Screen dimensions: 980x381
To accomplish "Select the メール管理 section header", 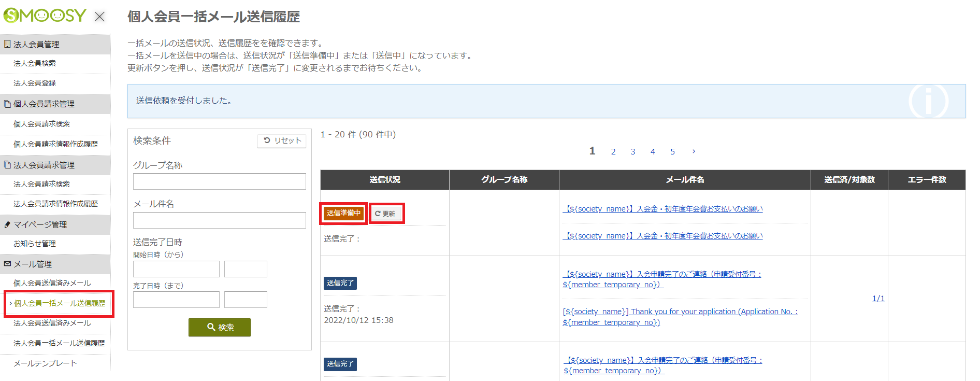I will pyautogui.click(x=55, y=264).
